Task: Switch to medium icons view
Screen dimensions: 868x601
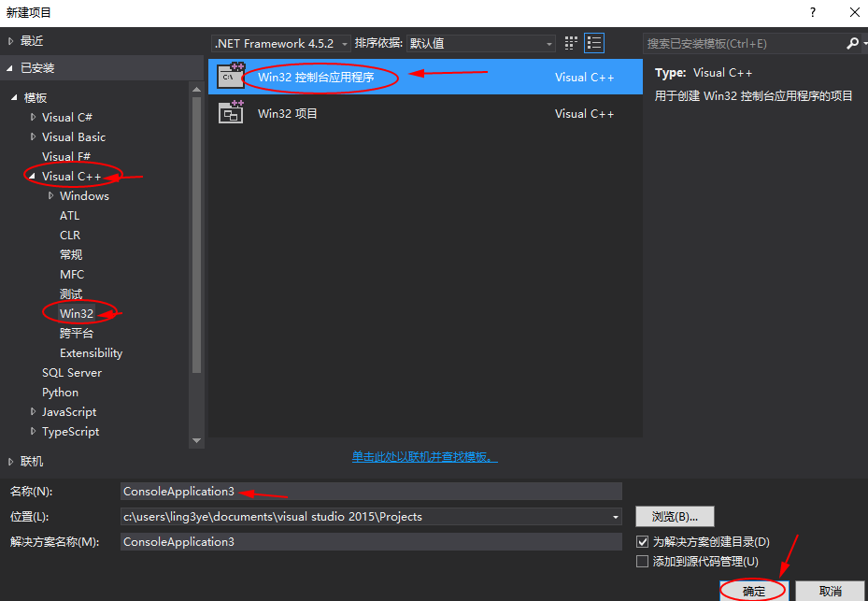Action: [571, 43]
